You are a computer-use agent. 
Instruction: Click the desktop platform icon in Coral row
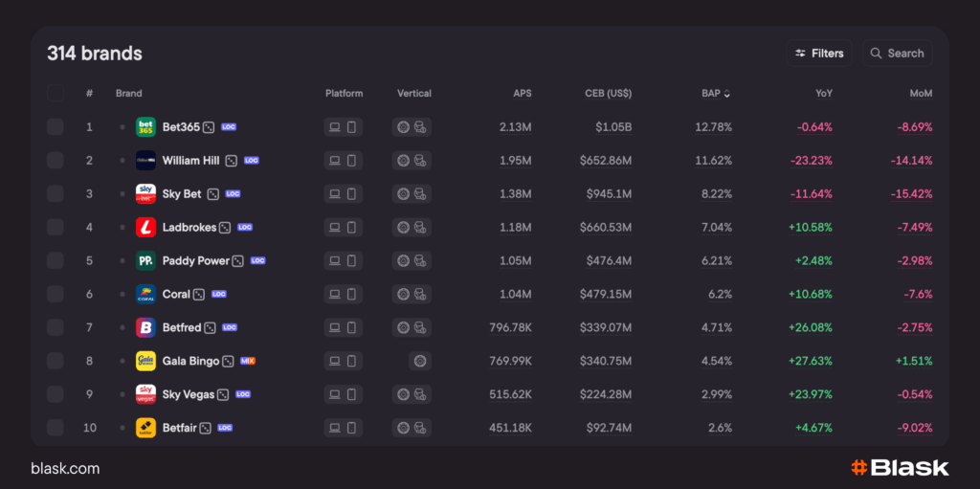pos(334,294)
